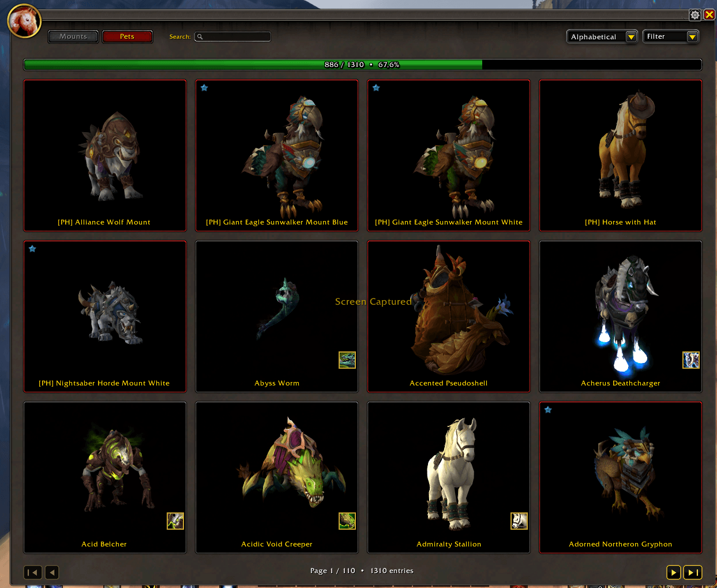Toggle favorite star on Adorned Northeron Gryphon
Screen dimensions: 717x588
[548, 410]
